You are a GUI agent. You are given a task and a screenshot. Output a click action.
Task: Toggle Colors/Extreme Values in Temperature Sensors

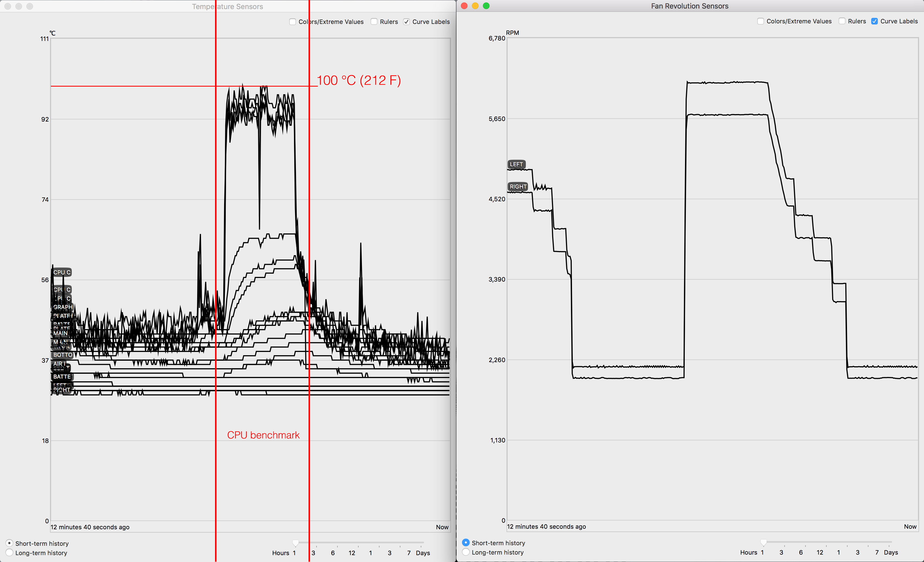click(x=293, y=22)
